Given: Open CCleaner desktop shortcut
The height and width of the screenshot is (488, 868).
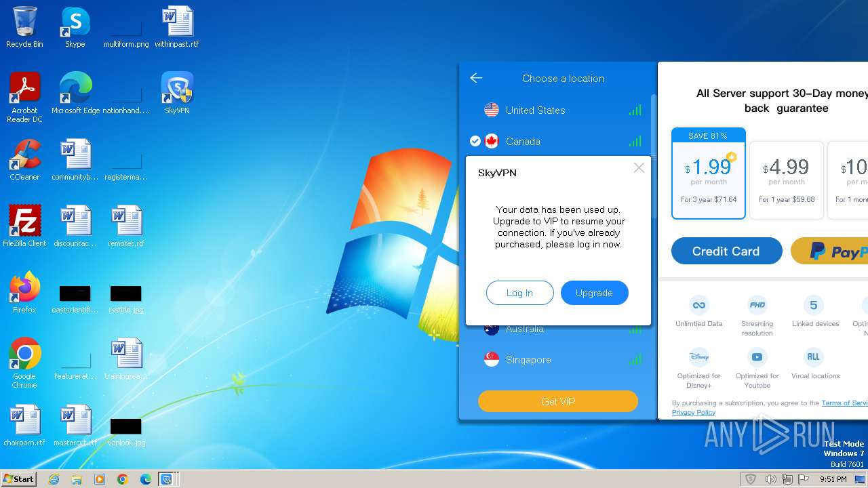Looking at the screenshot, I should coord(24,160).
